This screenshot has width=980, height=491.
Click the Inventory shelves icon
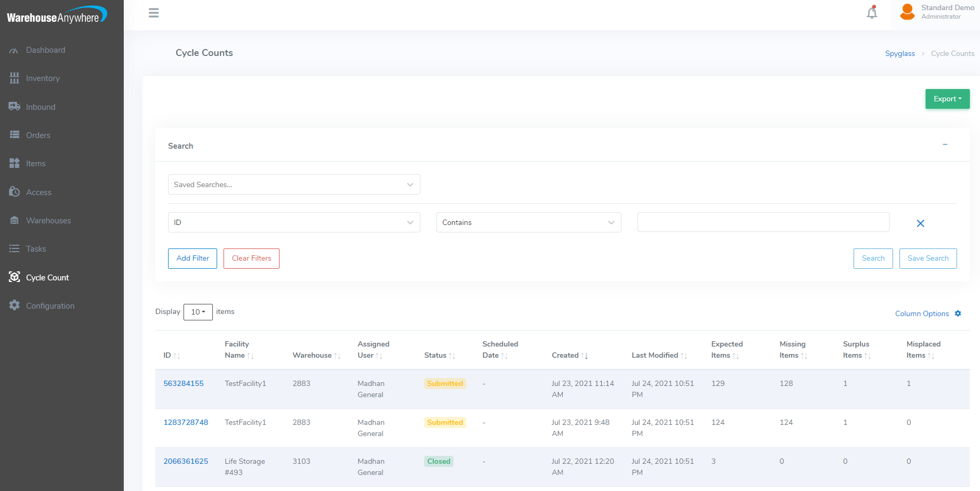pos(14,78)
